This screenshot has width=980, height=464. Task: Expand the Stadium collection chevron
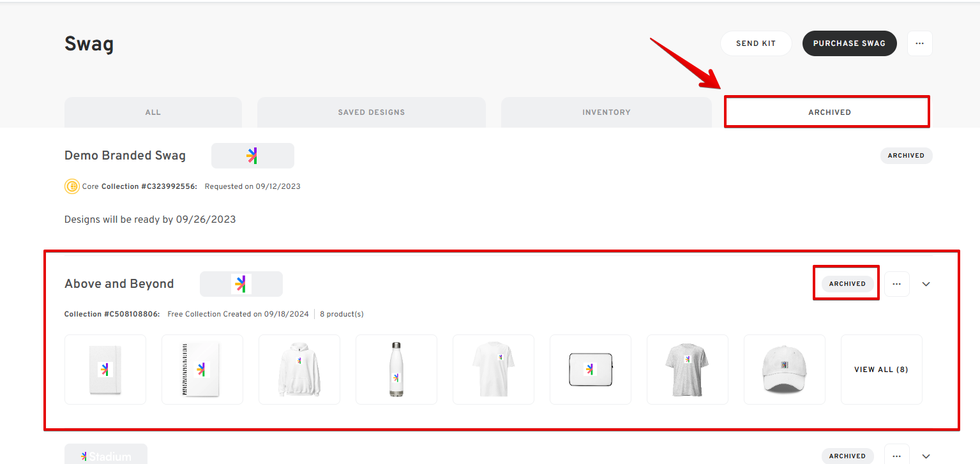(926, 456)
